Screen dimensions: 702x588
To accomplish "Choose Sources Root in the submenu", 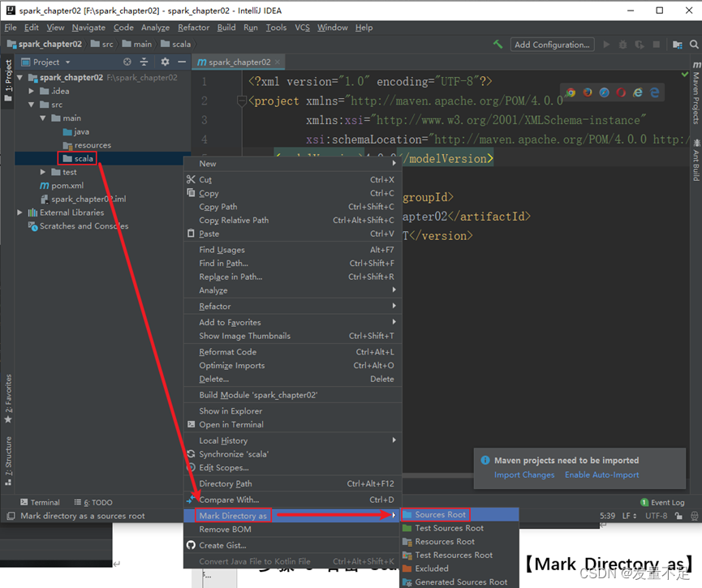I will [459, 515].
